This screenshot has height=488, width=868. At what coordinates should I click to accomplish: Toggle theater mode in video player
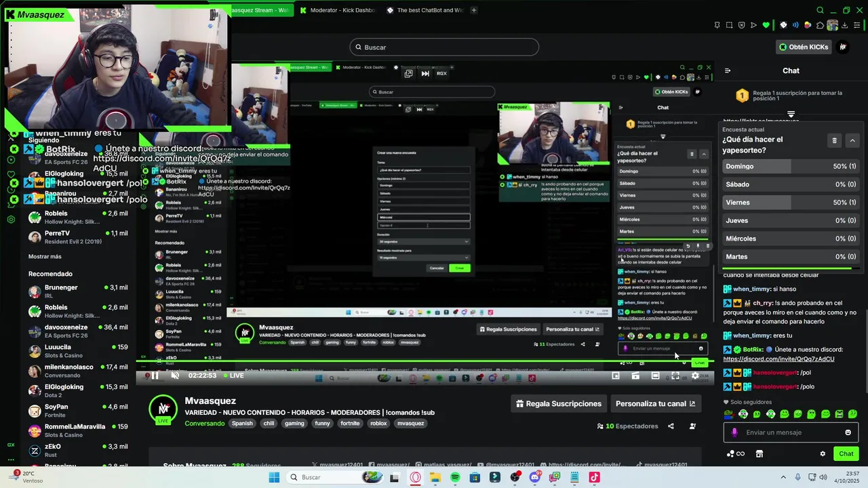click(x=655, y=375)
